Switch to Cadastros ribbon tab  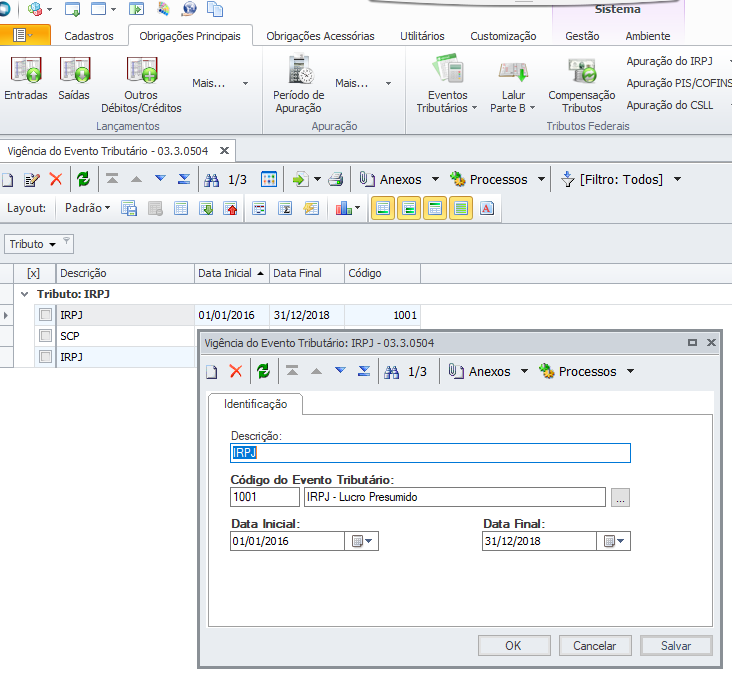pos(89,36)
